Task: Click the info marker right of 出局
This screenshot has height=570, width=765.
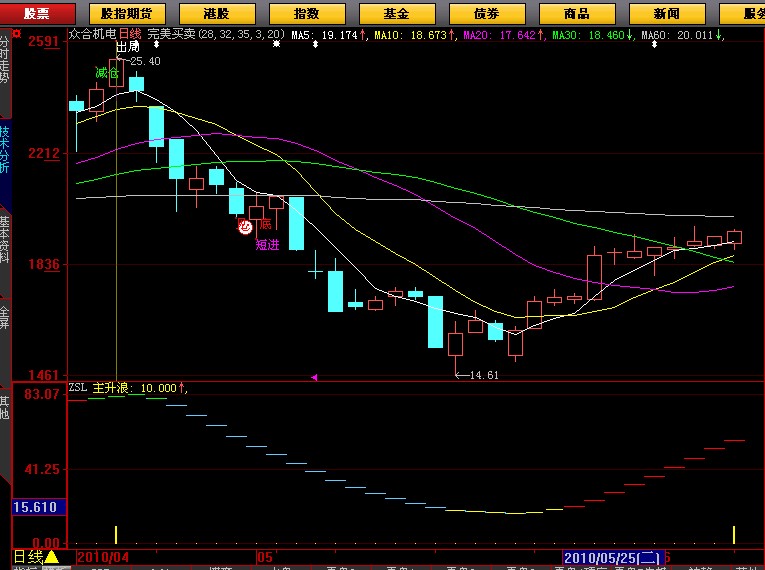Action: [x=157, y=44]
